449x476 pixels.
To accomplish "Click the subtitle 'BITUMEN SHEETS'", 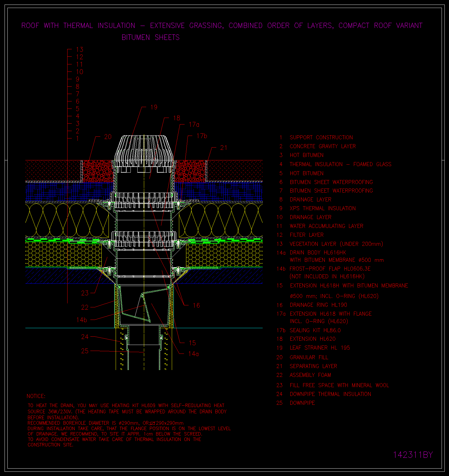I will [151, 38].
